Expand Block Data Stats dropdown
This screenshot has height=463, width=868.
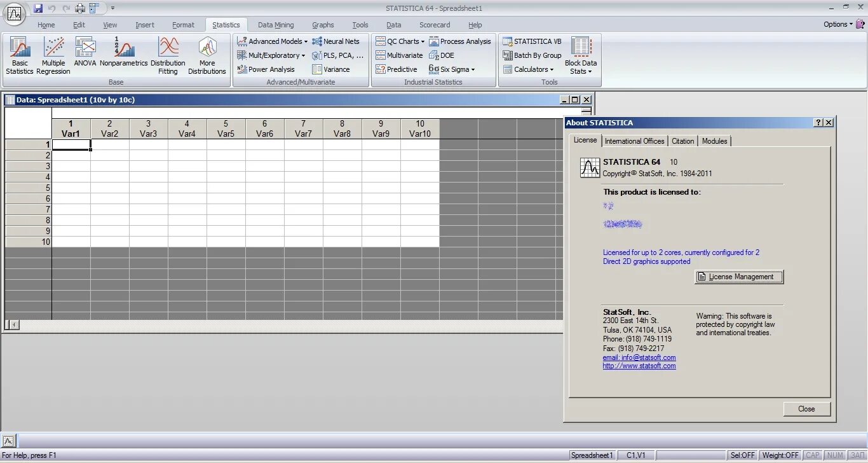pyautogui.click(x=581, y=56)
